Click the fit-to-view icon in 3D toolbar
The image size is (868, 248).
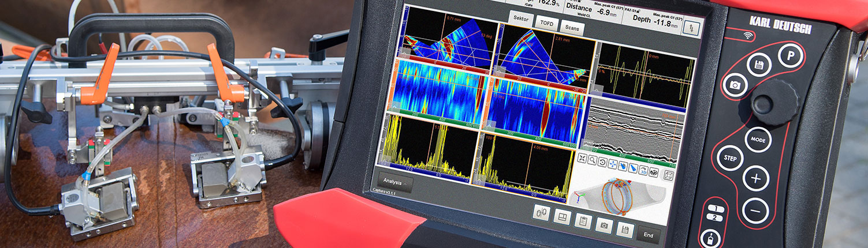click(x=582, y=159)
